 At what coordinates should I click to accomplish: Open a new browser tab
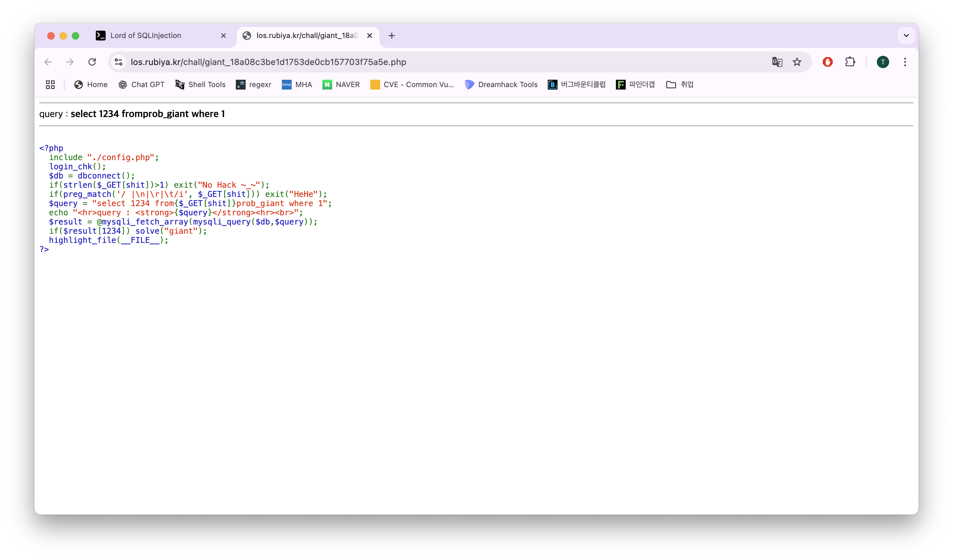(392, 36)
